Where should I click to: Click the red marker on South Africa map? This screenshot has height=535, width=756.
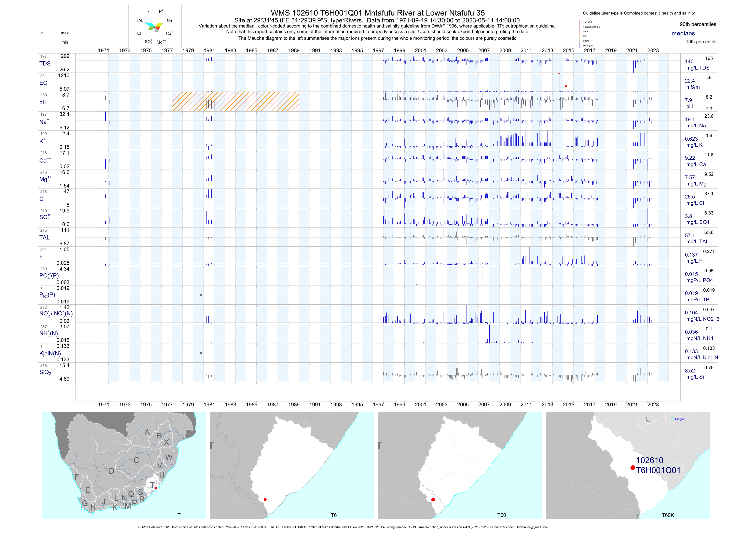point(156,488)
